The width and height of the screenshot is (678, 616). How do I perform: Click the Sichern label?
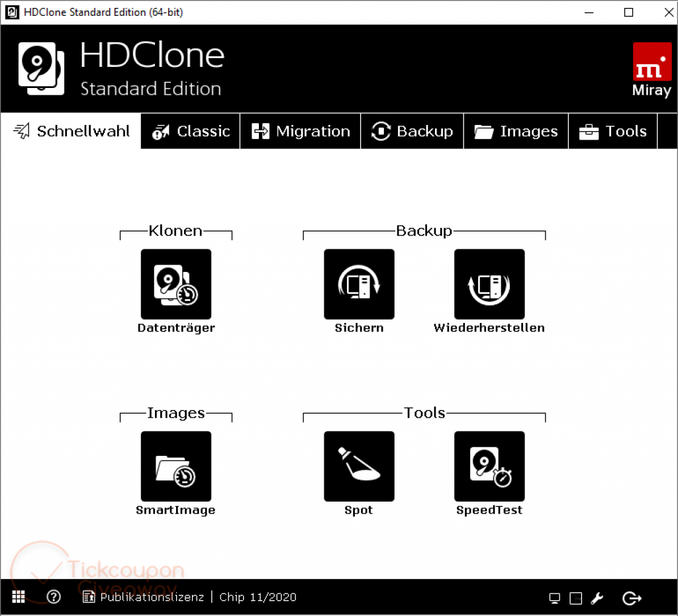tap(359, 328)
